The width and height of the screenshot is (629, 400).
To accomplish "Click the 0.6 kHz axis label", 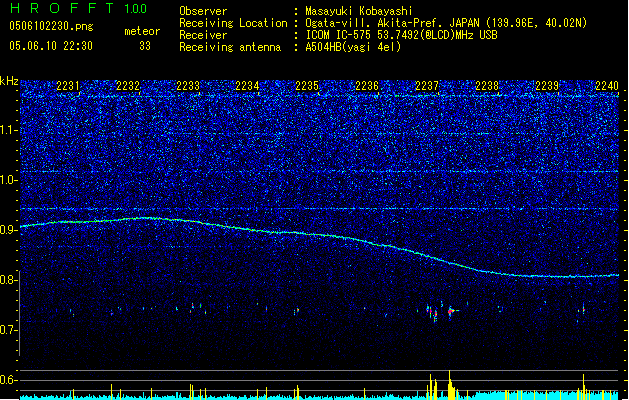I will pyautogui.click(x=9, y=380).
